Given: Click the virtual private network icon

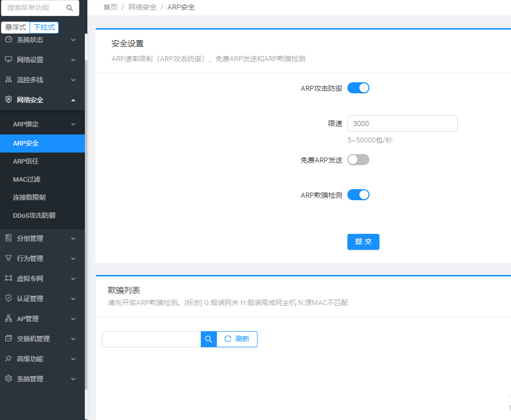Looking at the screenshot, I should (x=9, y=278).
